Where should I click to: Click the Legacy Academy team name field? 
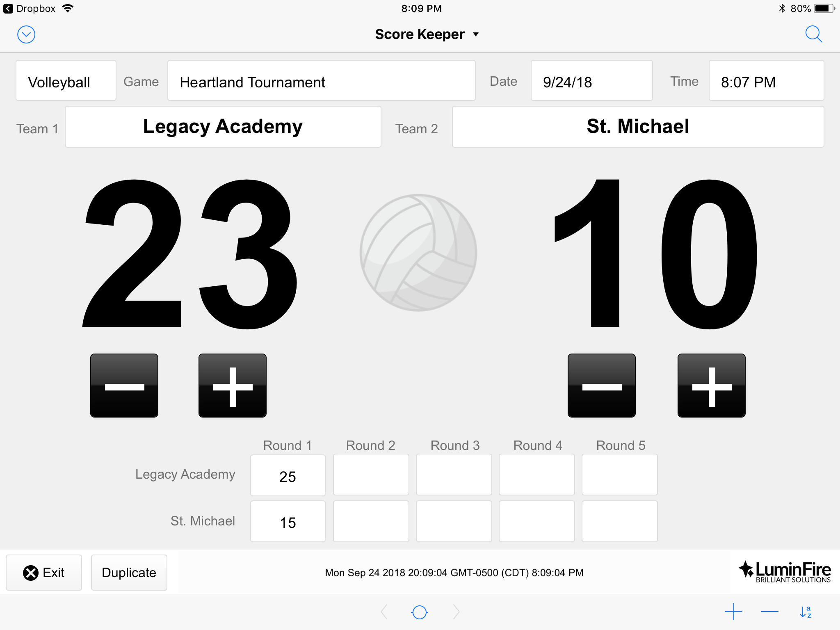[224, 126]
